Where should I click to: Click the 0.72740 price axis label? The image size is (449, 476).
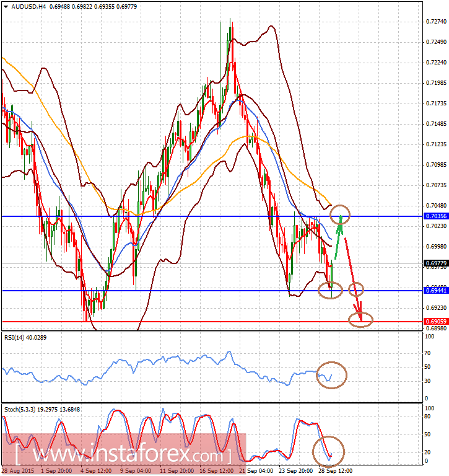point(437,22)
